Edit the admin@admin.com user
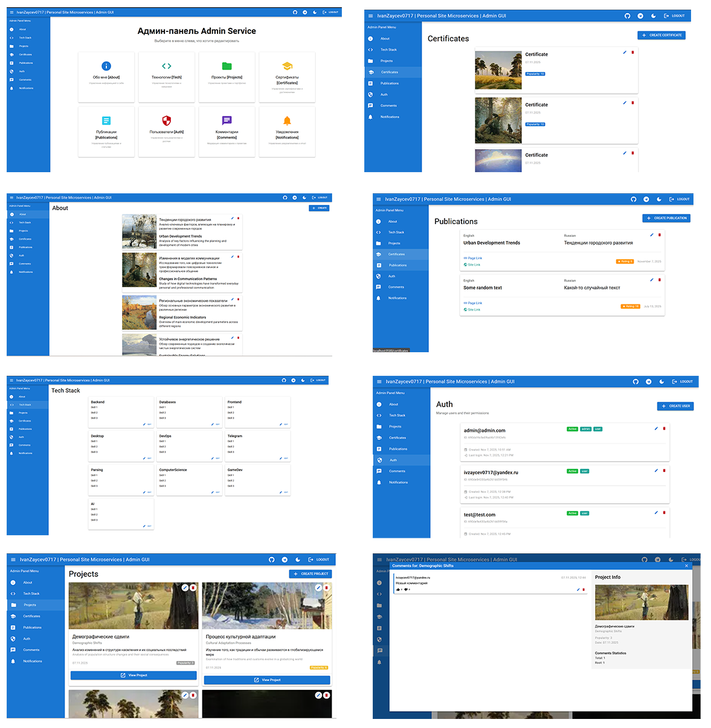This screenshot has height=728, width=711. point(656,428)
